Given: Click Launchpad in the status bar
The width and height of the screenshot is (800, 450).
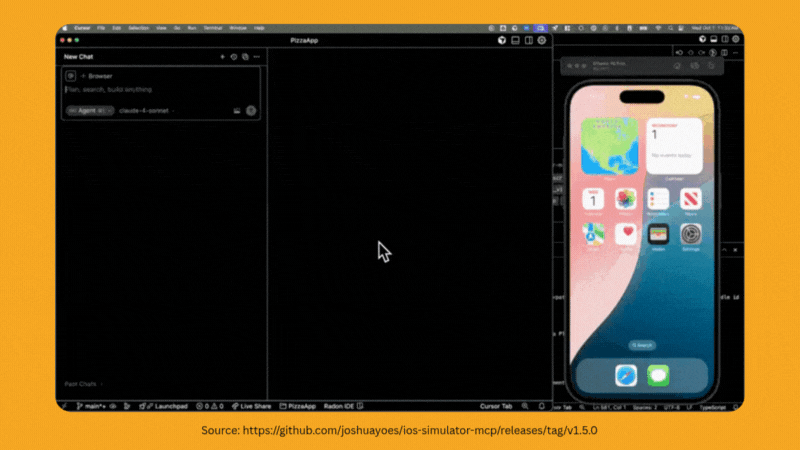Looking at the screenshot, I should (x=163, y=406).
